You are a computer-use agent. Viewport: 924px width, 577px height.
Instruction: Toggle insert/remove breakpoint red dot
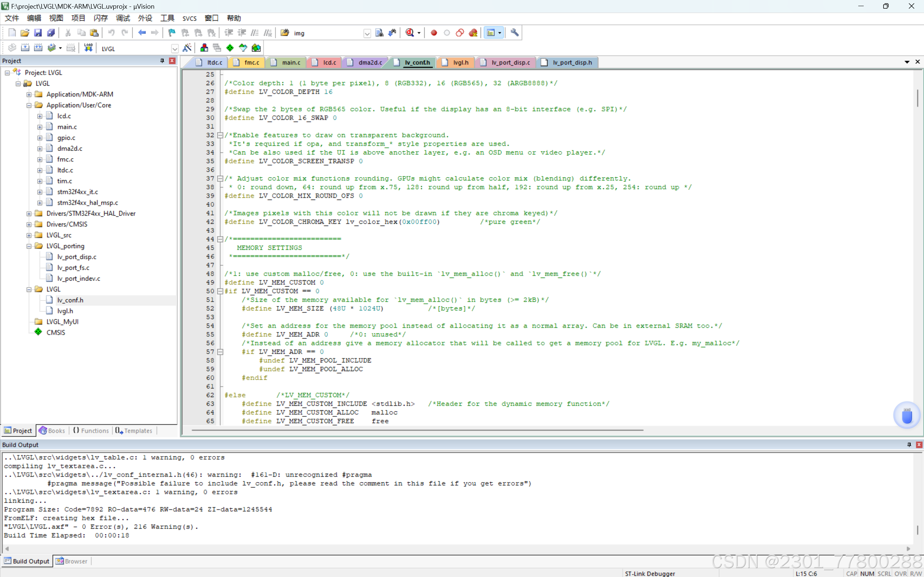tap(434, 33)
